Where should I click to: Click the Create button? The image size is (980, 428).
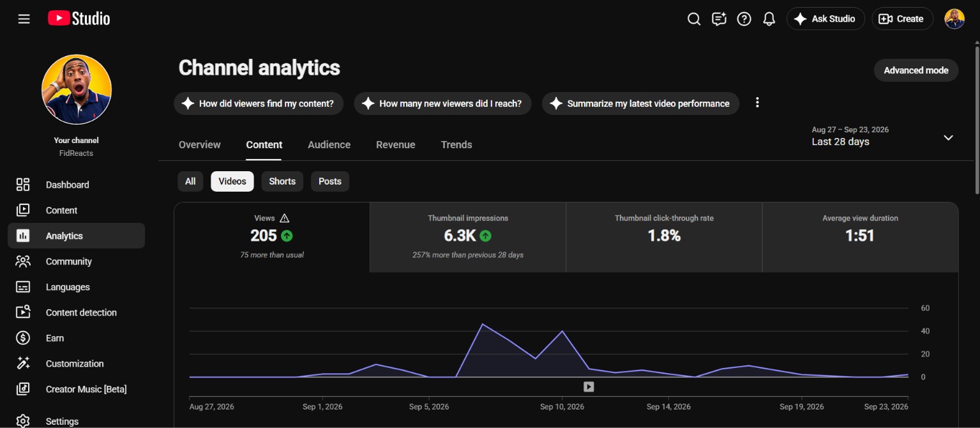(902, 19)
